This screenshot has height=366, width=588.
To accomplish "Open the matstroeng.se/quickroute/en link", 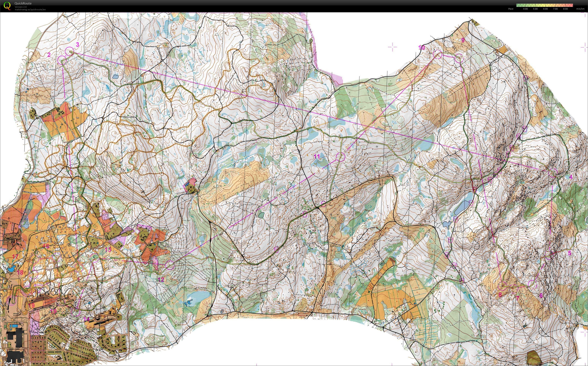I will (30, 10).
